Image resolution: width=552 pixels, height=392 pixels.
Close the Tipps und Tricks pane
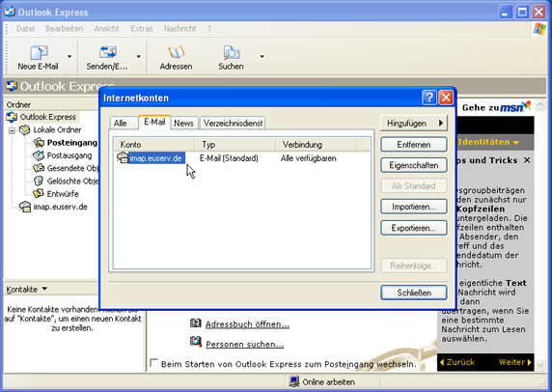pos(527,160)
